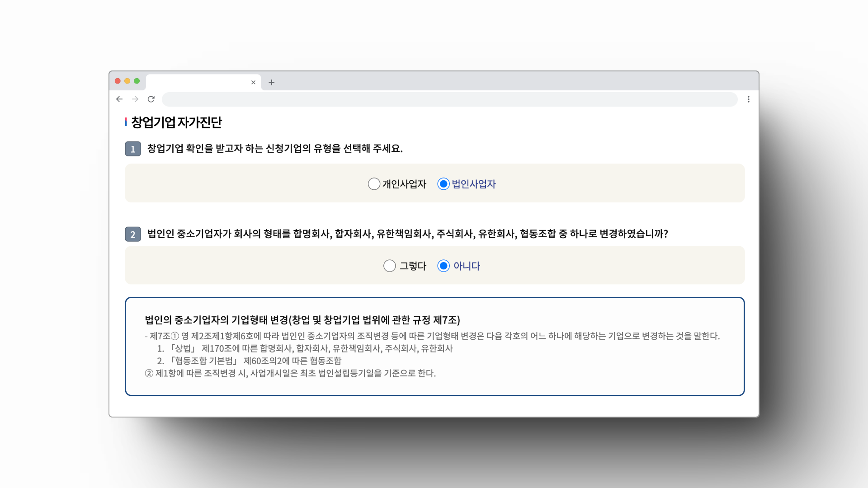Click the 기업형태 변경 regulation box title
Viewport: 868px width, 488px height.
[x=302, y=320]
